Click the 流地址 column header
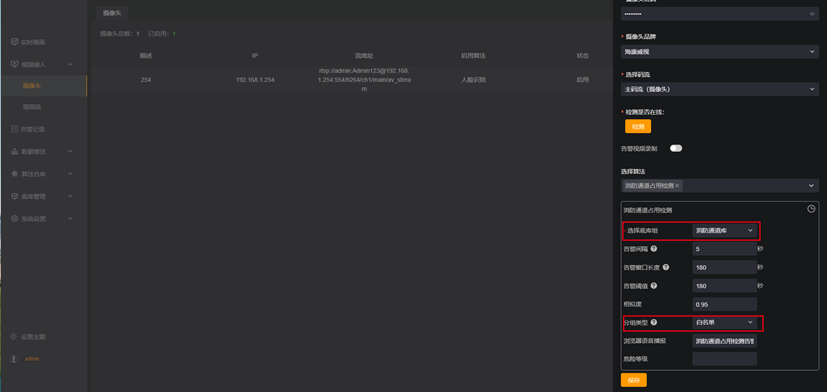This screenshot has width=827, height=392. click(x=364, y=55)
